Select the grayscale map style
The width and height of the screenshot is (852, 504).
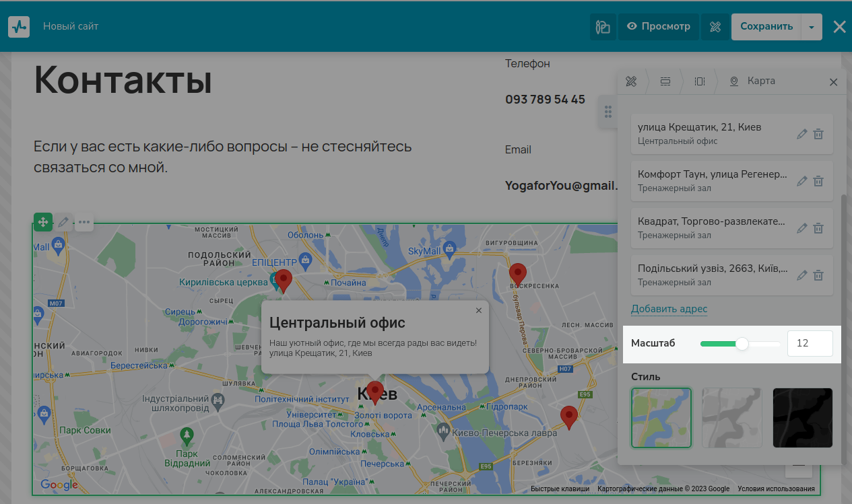point(732,418)
